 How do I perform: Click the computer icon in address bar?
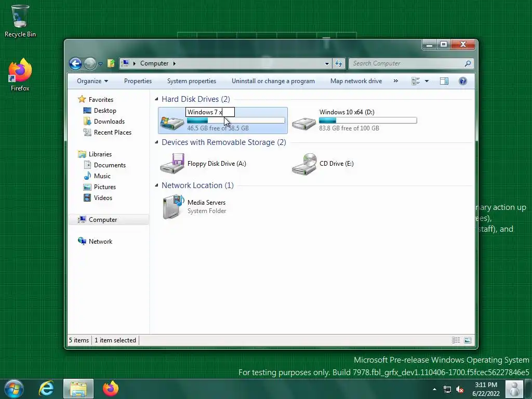(125, 63)
